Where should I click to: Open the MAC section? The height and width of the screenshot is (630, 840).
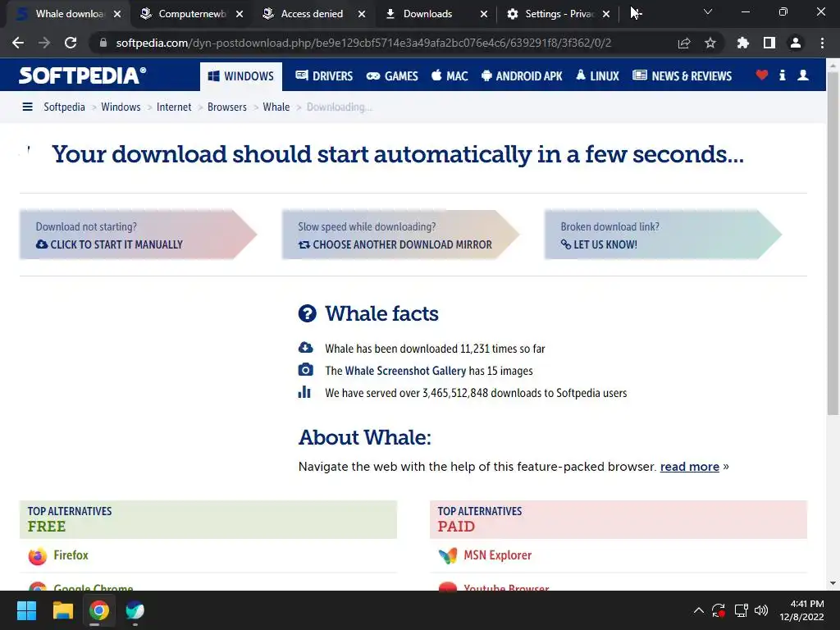(450, 76)
